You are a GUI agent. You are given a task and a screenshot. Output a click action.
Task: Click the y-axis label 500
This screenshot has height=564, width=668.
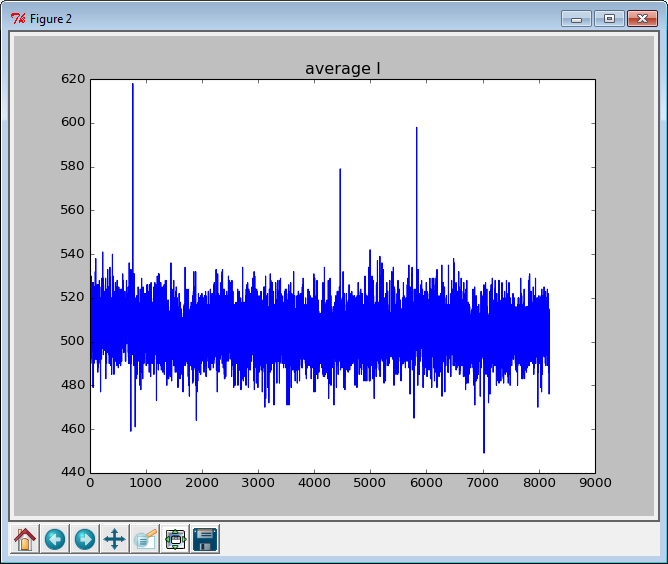coord(73,341)
